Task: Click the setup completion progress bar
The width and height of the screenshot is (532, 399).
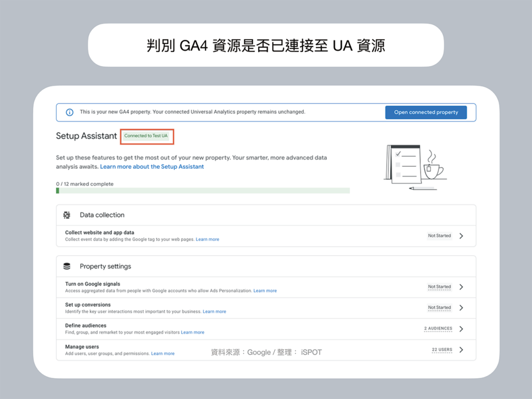Action: pos(203,191)
